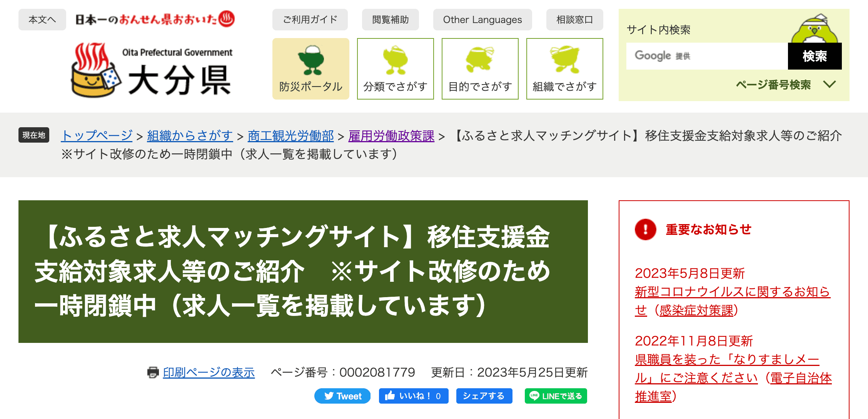868x419 pixels.
Task: Click the サイト内検索 input field
Action: [709, 57]
